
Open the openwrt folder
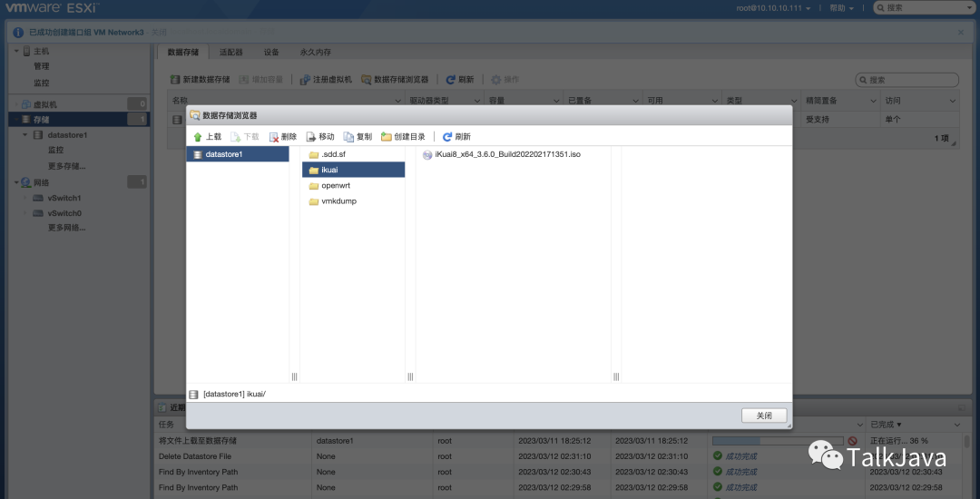click(x=335, y=186)
